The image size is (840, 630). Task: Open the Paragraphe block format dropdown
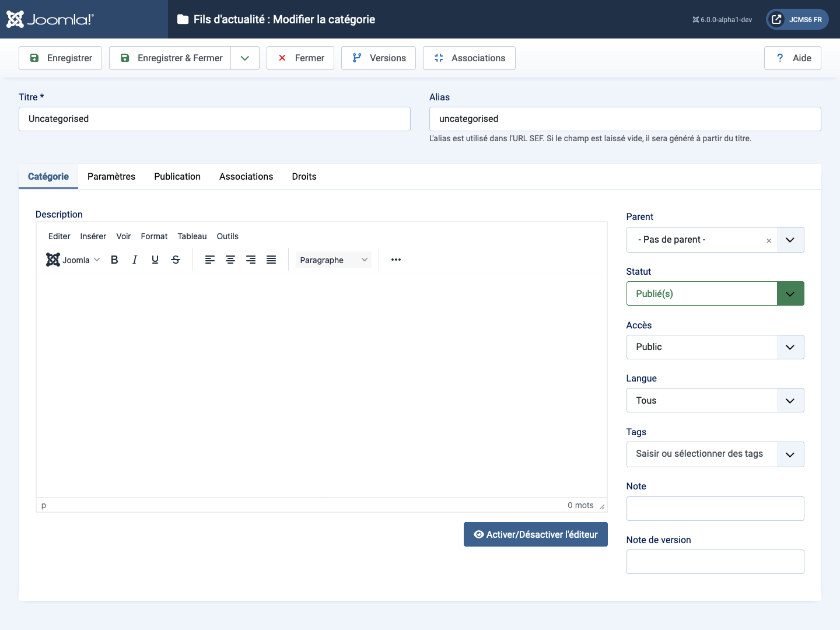(x=333, y=260)
